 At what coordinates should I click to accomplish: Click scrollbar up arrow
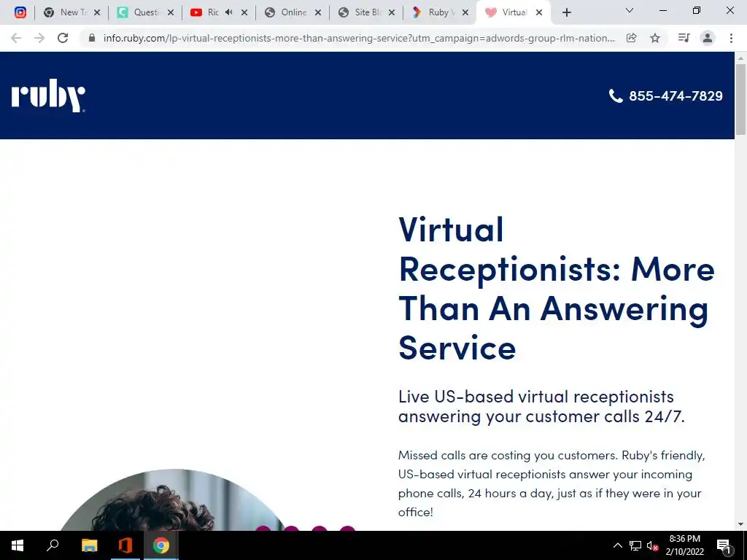740,58
